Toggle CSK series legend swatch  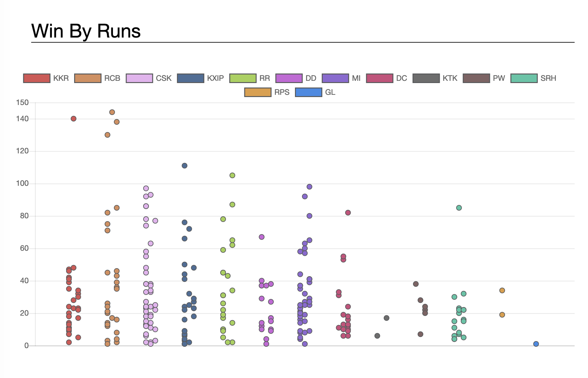point(139,78)
